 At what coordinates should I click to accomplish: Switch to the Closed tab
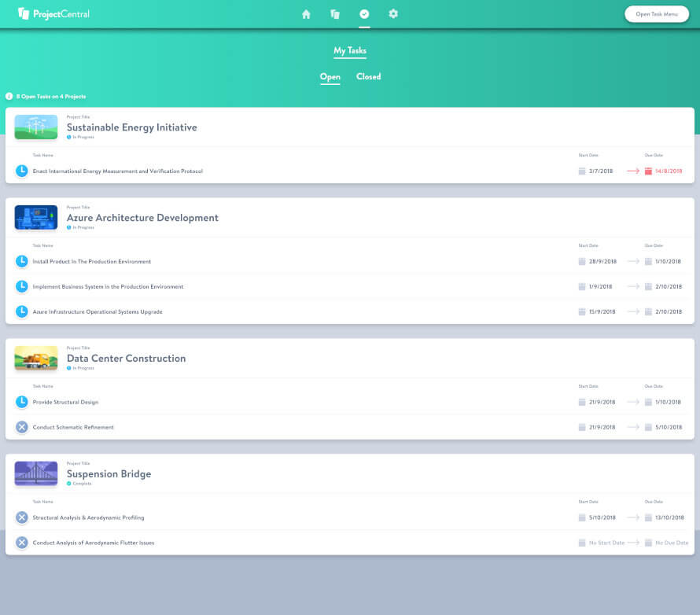click(368, 76)
